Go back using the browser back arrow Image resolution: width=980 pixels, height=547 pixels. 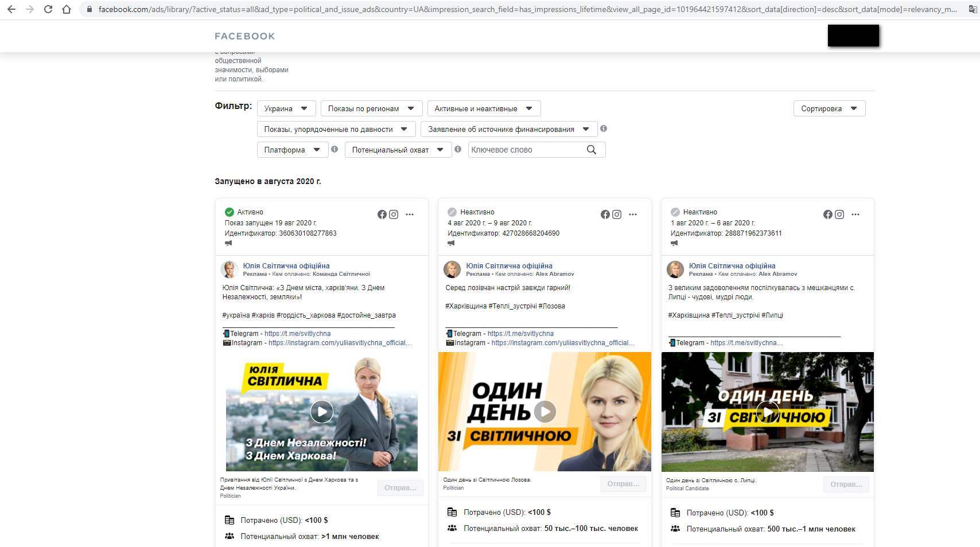[11, 9]
